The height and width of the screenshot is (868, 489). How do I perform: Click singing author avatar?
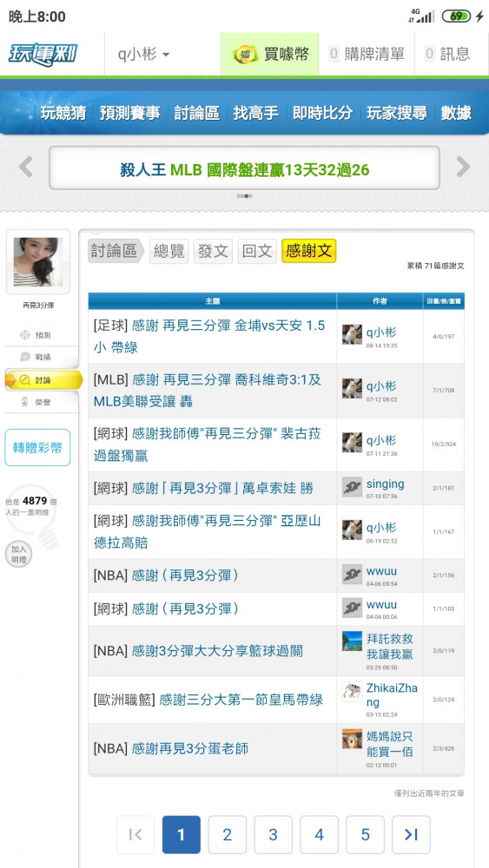353,487
